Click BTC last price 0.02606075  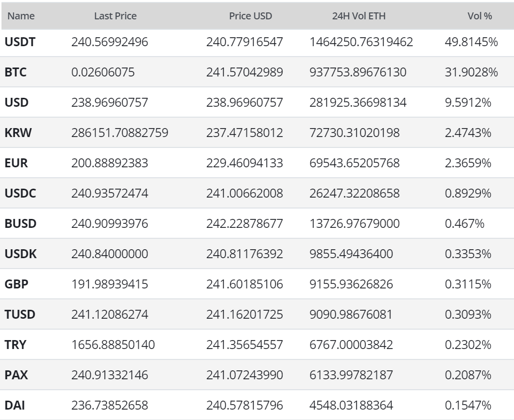103,72
